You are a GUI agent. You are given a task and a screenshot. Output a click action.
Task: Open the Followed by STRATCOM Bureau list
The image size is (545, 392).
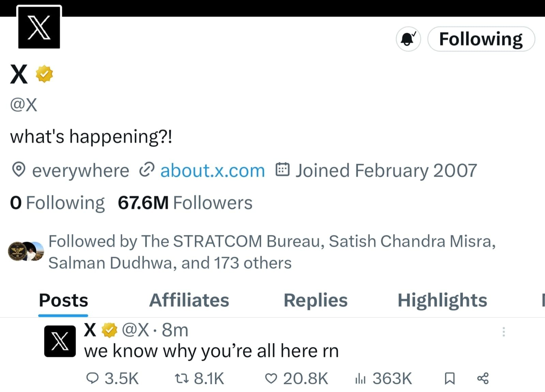click(x=271, y=252)
